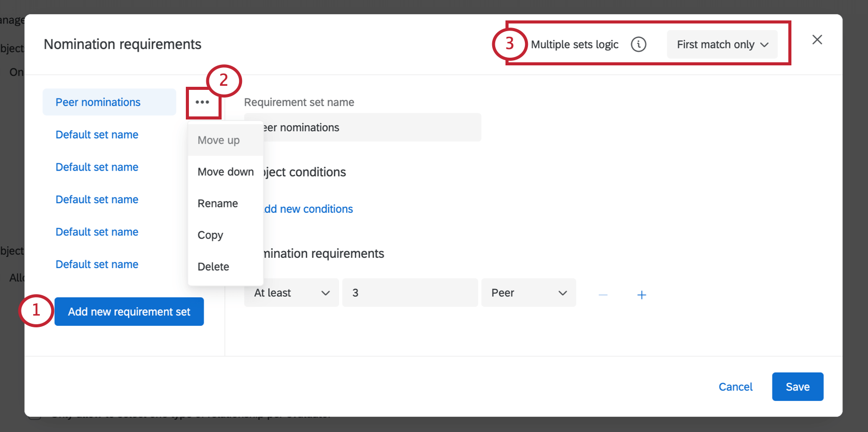Screen dimensions: 868x432
Task: Open the First match only dropdown
Action: (x=722, y=44)
